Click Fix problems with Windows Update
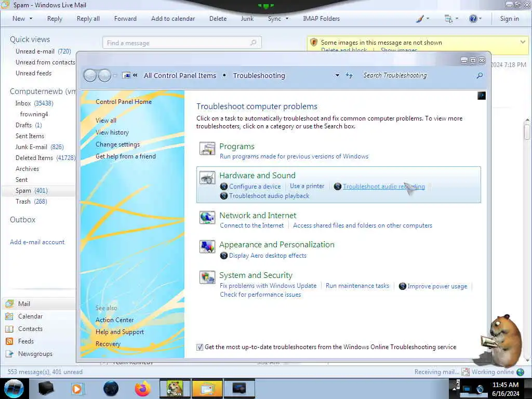 tap(268, 286)
